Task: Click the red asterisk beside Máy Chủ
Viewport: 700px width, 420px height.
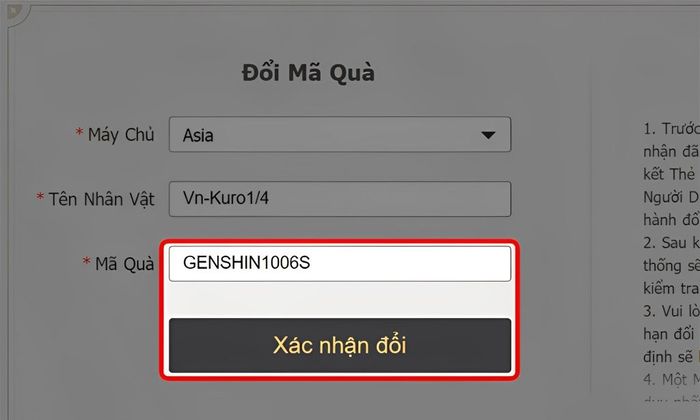Action: click(x=79, y=132)
